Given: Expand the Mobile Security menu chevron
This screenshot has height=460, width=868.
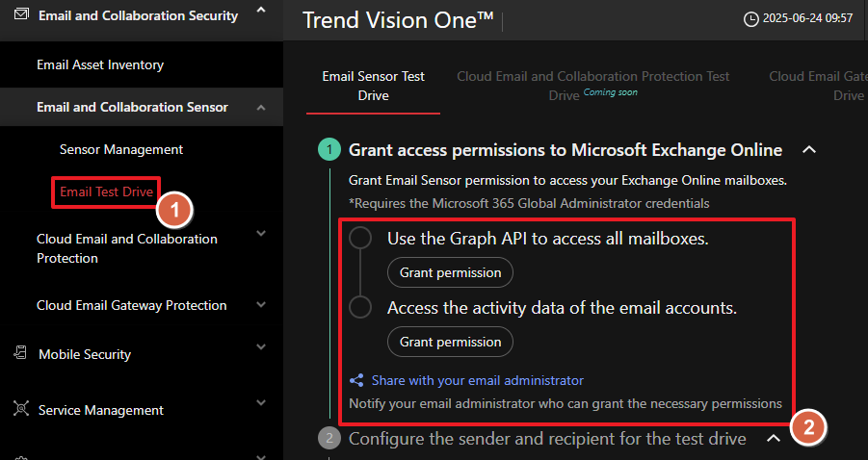Looking at the screenshot, I should coord(261,347).
